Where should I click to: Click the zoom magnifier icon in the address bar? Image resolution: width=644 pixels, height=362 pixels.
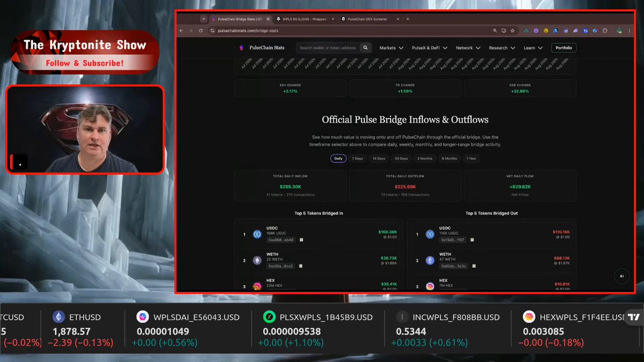point(495,31)
